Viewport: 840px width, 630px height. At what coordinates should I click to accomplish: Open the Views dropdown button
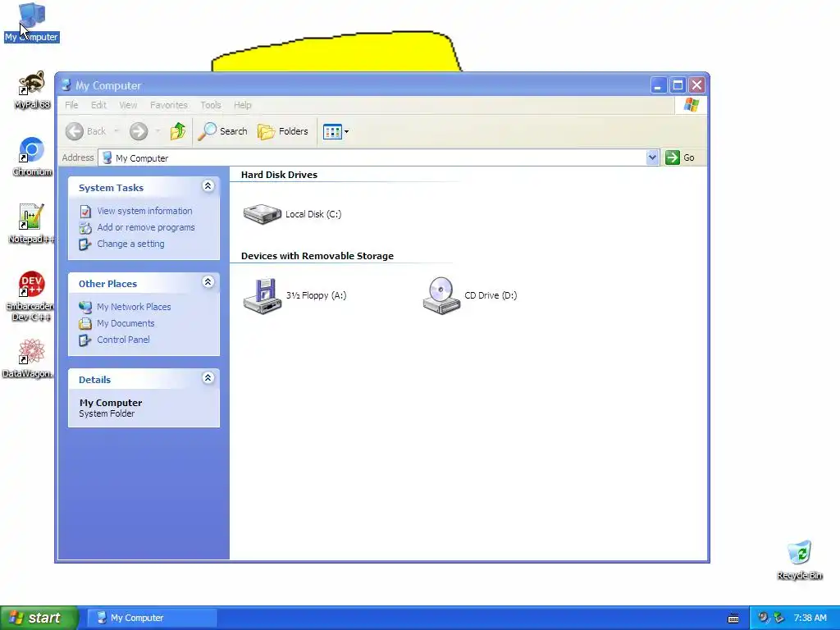pos(336,131)
